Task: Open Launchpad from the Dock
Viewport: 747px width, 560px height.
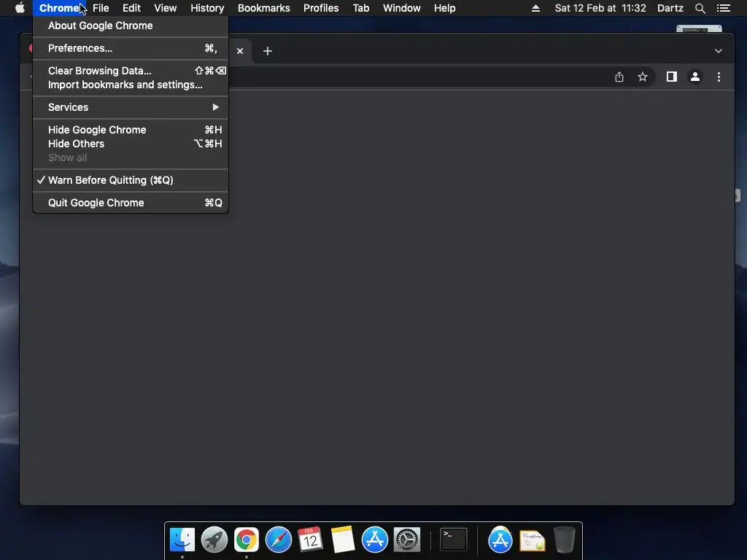Action: (x=214, y=540)
